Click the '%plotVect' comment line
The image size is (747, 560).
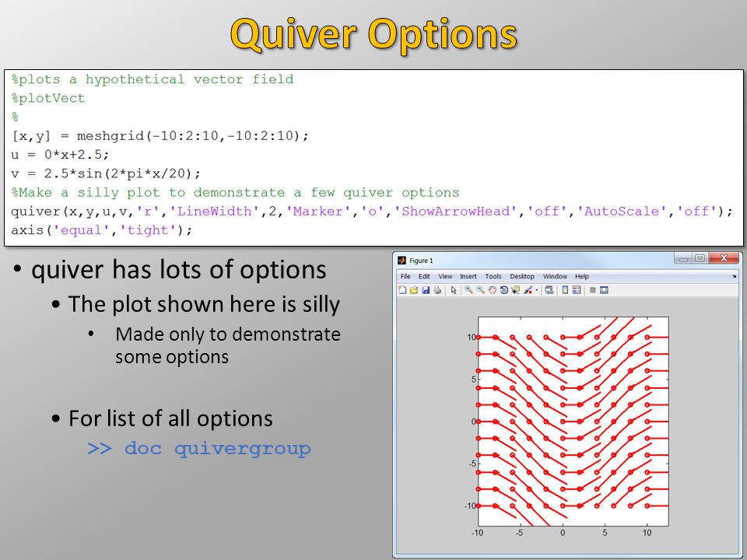pos(47,99)
